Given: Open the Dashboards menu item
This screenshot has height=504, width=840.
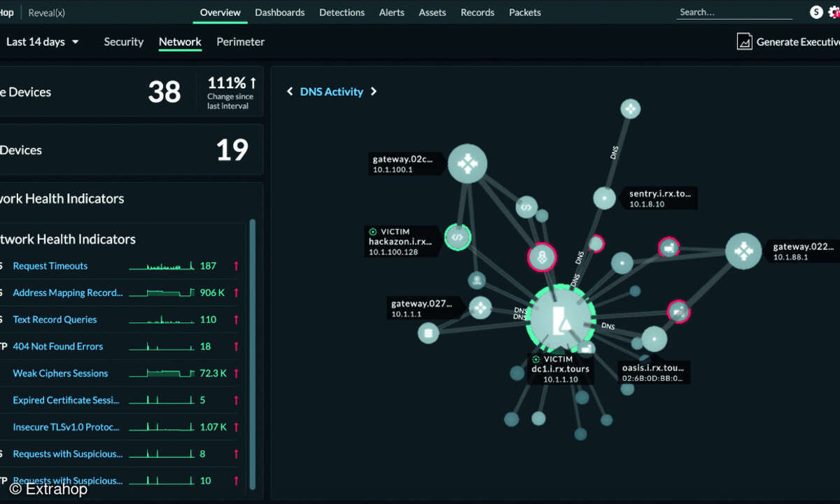Looking at the screenshot, I should click(280, 12).
